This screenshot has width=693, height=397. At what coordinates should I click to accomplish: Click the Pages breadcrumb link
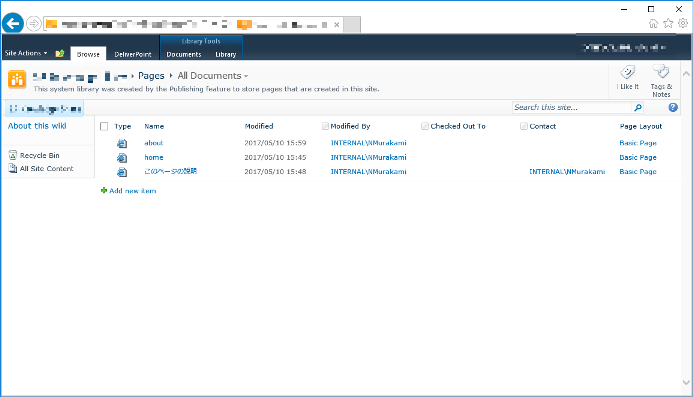[151, 76]
